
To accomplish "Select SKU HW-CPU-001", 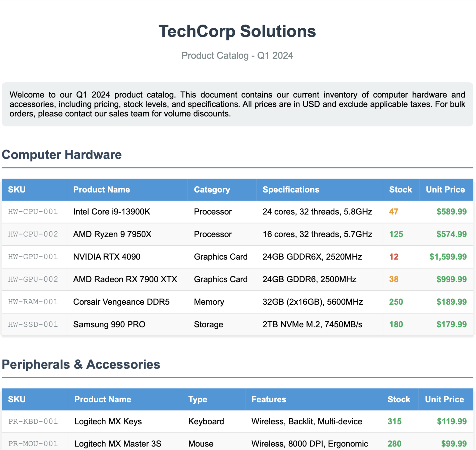I will pyautogui.click(x=33, y=212).
